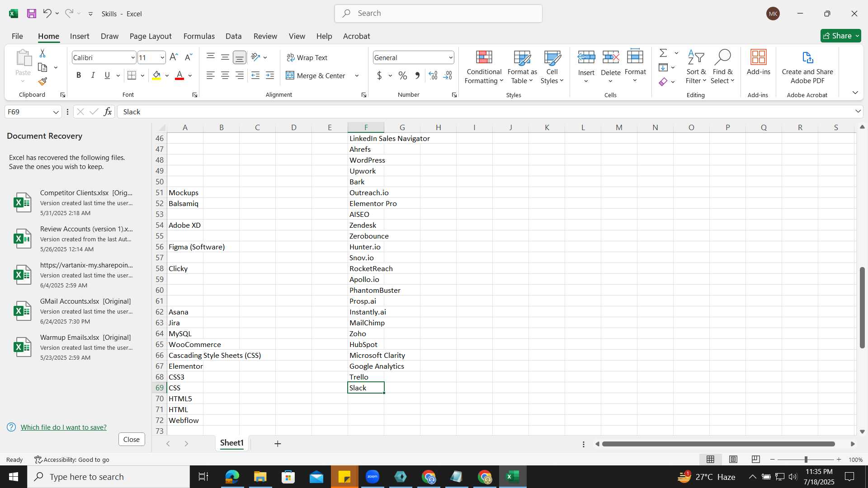This screenshot has width=868, height=488.
Task: Open the font size dropdown
Action: click(x=162, y=57)
